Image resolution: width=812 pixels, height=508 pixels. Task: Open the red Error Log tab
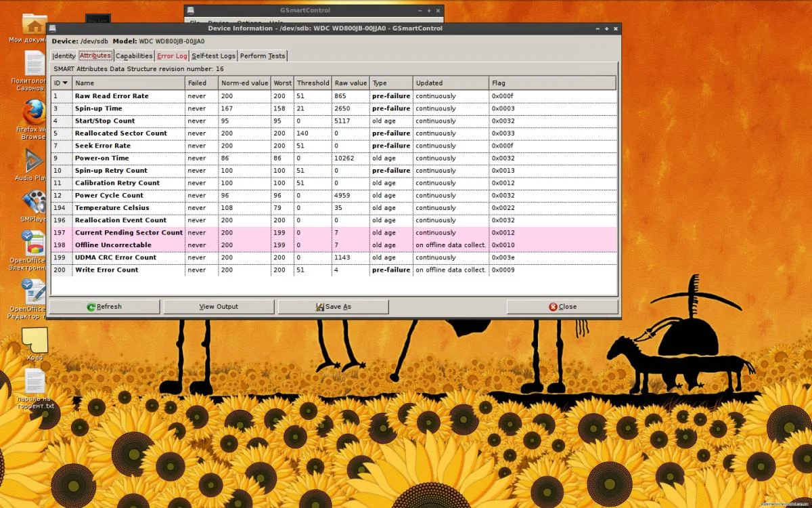[x=172, y=56]
